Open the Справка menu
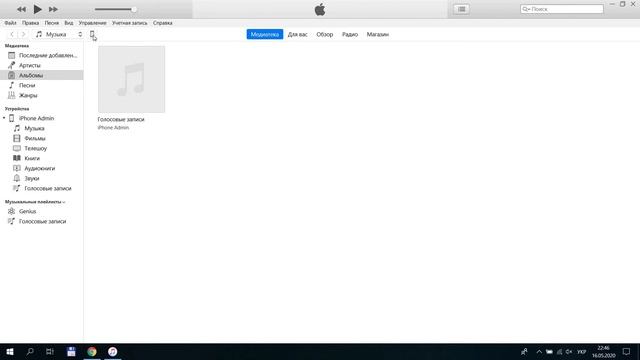 (162, 23)
